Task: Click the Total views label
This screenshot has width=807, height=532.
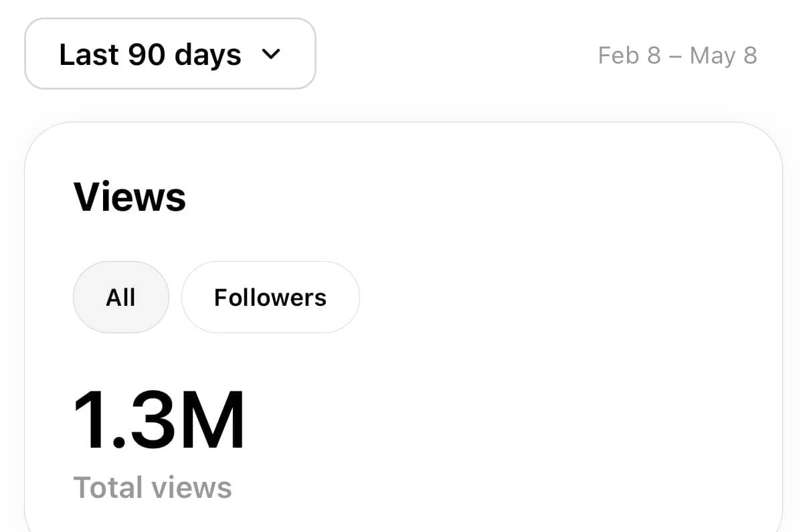Action: pos(153,487)
